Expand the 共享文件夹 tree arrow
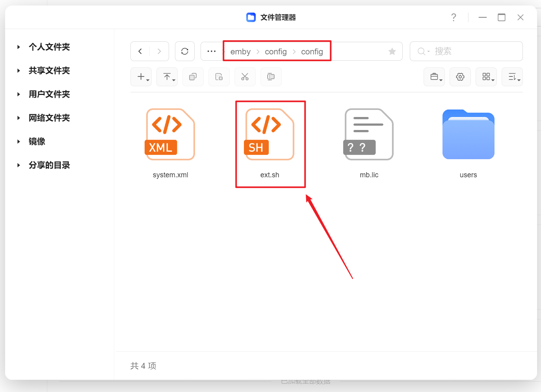Screen dimensions: 541x392 point(19,71)
